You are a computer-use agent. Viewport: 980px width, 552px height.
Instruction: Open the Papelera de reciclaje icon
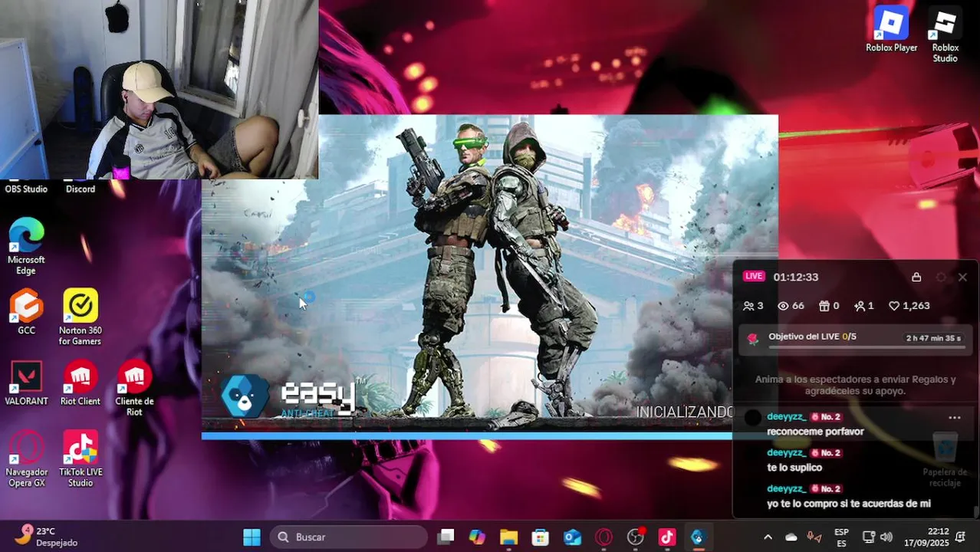pyautogui.click(x=945, y=458)
